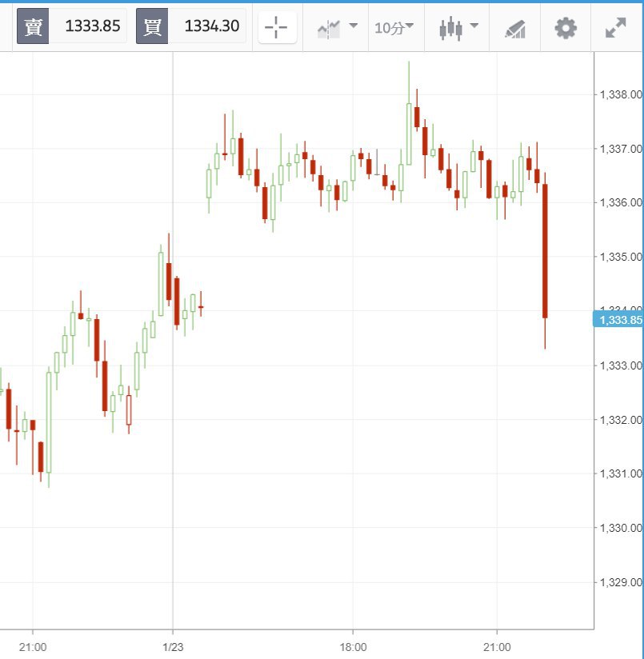This screenshot has width=644, height=659.
Task: Open the 10分 timeframe dropdown
Action: (x=394, y=27)
